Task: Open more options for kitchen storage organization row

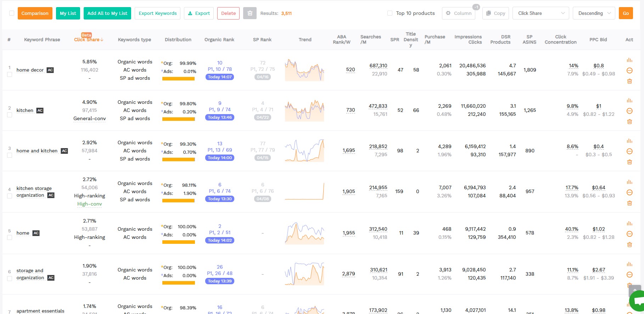Action: (x=629, y=192)
